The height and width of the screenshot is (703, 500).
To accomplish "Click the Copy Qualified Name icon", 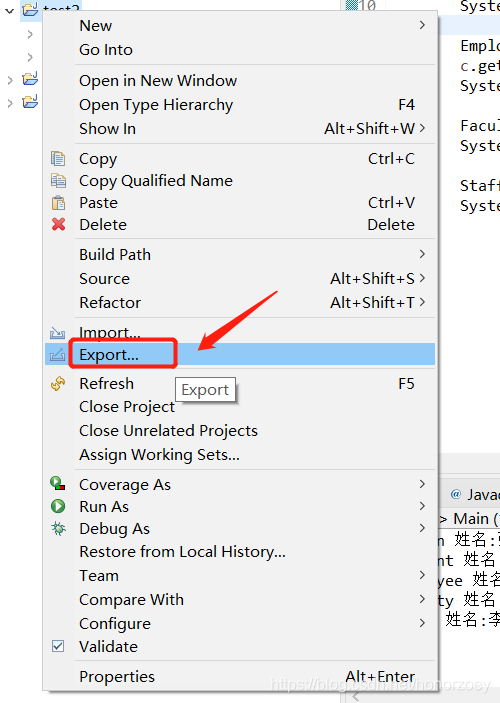I will point(58,181).
